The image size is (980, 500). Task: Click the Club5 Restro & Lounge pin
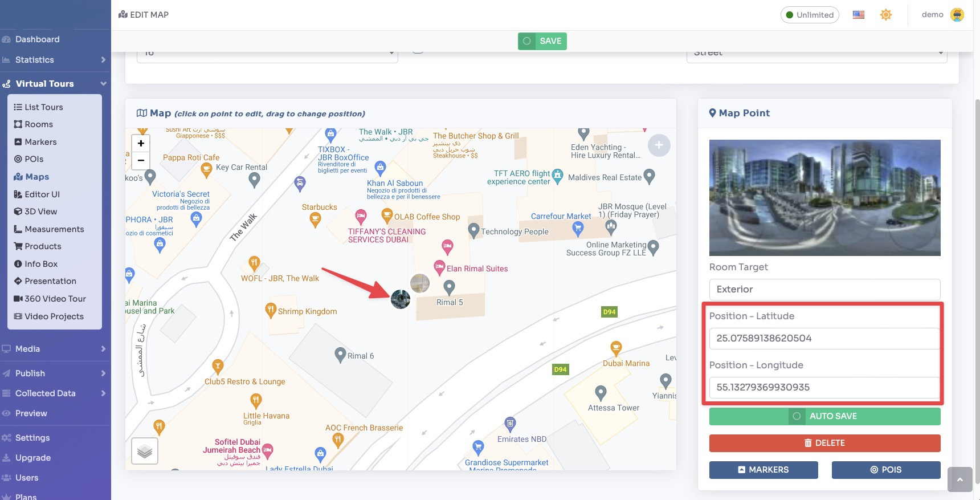point(218,367)
